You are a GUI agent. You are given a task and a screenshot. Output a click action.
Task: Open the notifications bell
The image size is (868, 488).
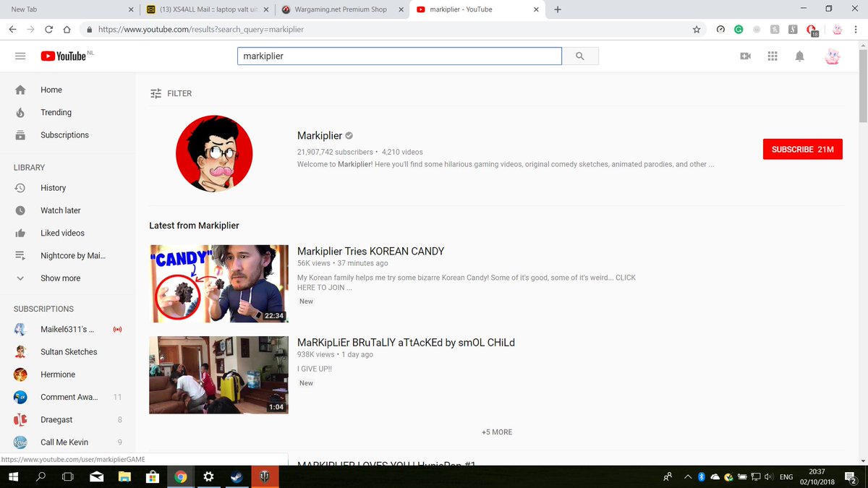[799, 56]
